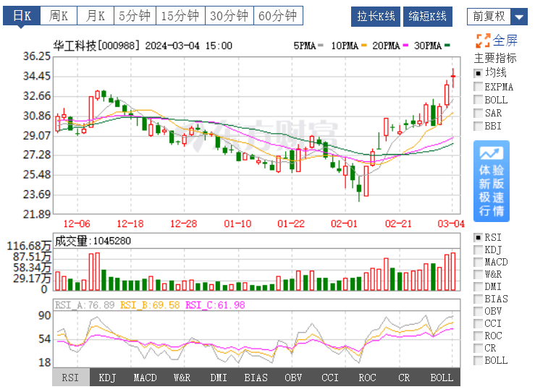Click the chart icon in blue banner

coord(492,154)
